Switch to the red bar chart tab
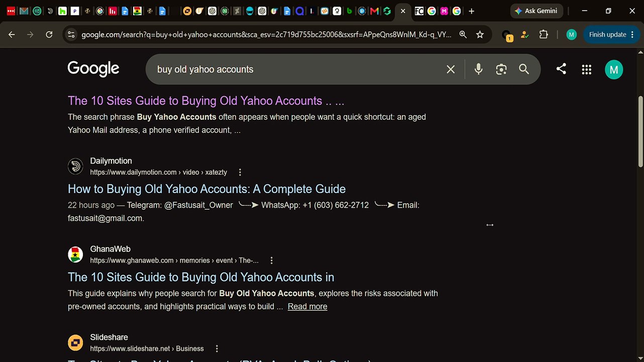 pos(113,11)
